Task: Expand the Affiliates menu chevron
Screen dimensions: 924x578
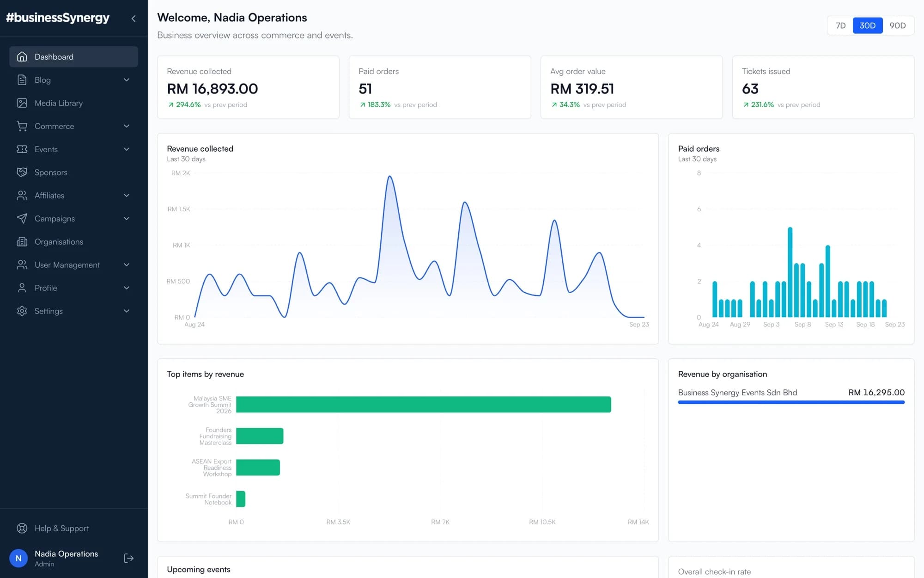Action: (x=127, y=195)
